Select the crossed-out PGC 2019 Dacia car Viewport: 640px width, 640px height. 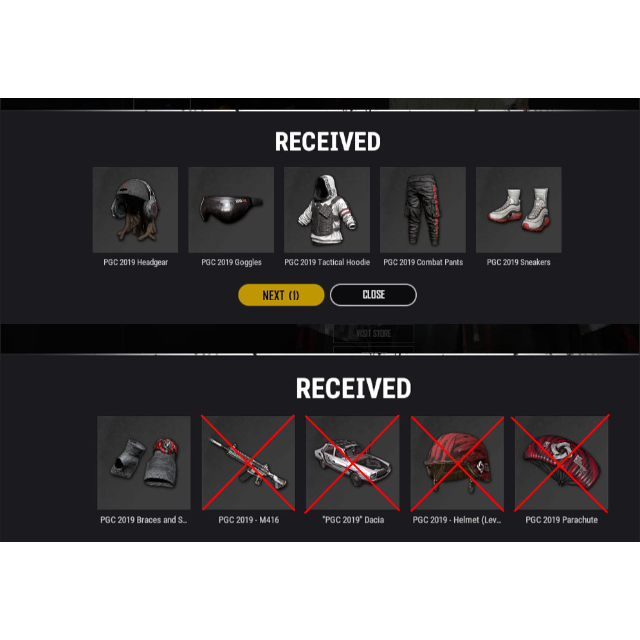click(353, 463)
